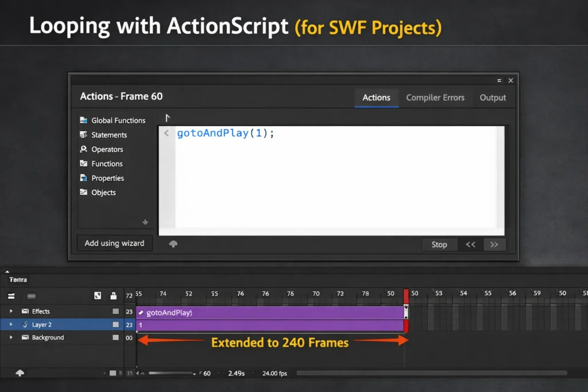Toggle the square icon in timeline footer

113,373
